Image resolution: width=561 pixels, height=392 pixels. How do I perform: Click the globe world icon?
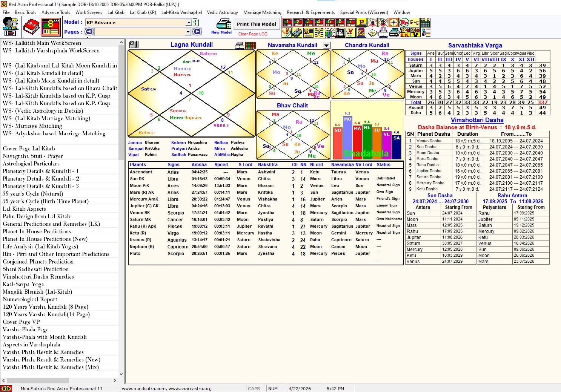click(x=329, y=33)
